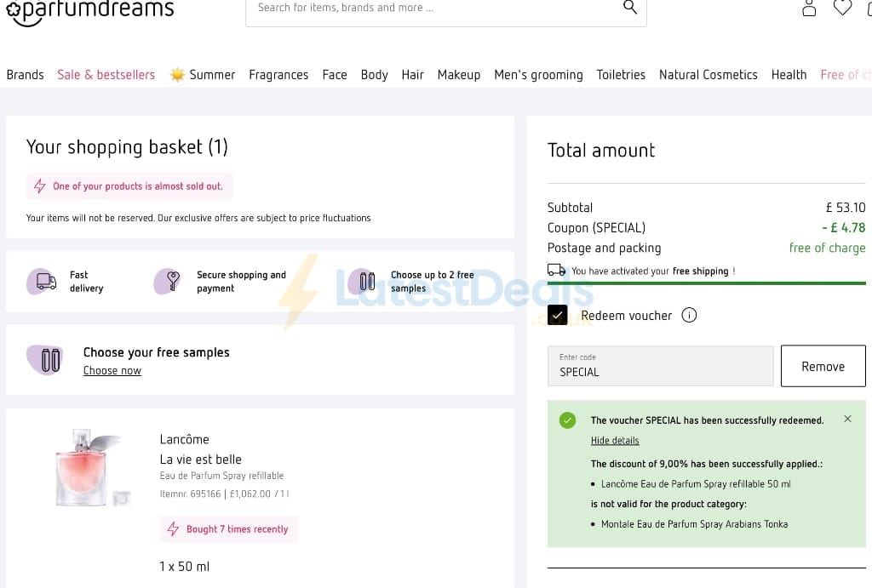
Task: Open the Body menu
Action: (x=375, y=75)
